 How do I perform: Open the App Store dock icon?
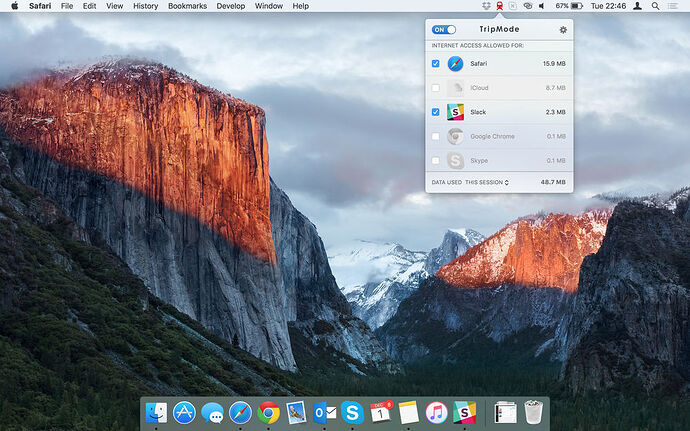click(x=184, y=411)
